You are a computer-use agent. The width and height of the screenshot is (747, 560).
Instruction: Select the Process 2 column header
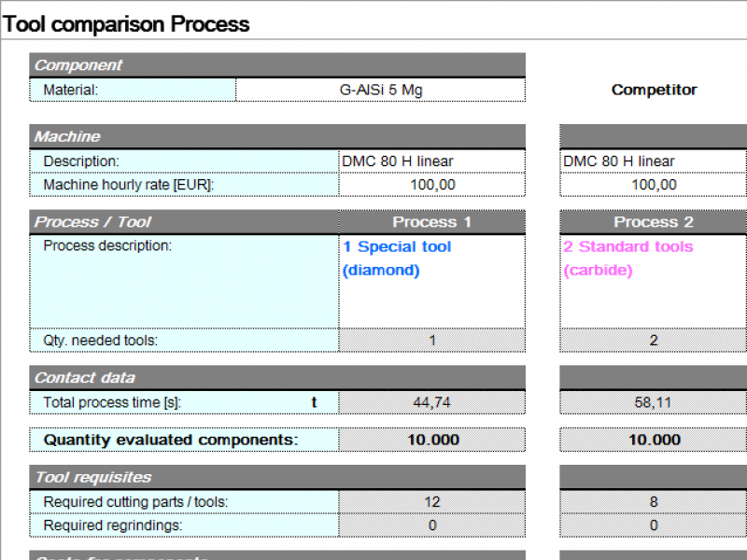[653, 221]
